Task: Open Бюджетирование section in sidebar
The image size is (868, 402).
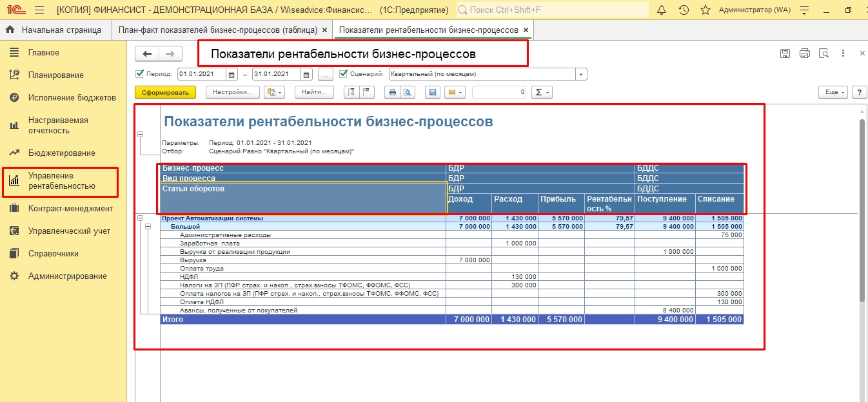Action: click(x=61, y=153)
